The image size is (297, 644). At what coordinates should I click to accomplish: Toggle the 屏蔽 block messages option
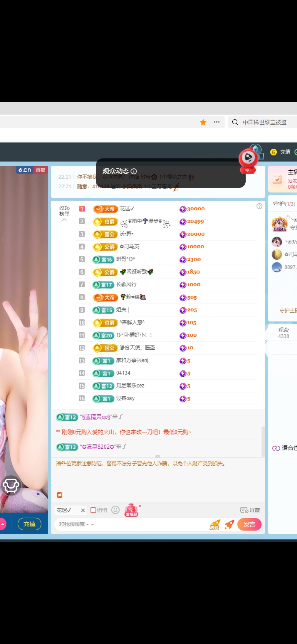250,510
